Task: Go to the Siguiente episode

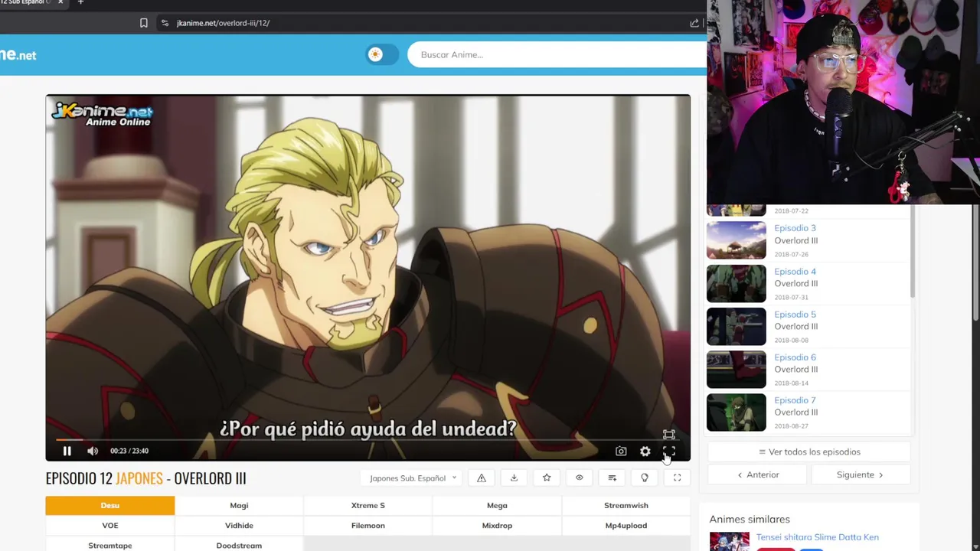Action: pyautogui.click(x=860, y=474)
